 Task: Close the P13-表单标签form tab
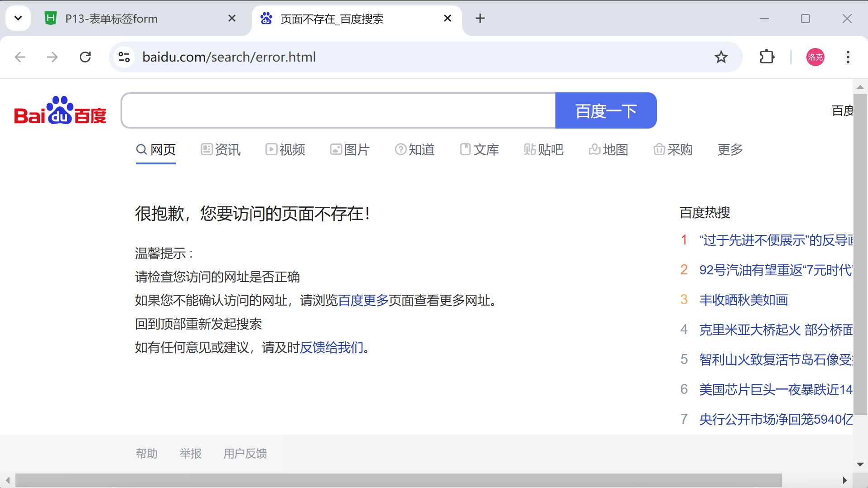[231, 19]
